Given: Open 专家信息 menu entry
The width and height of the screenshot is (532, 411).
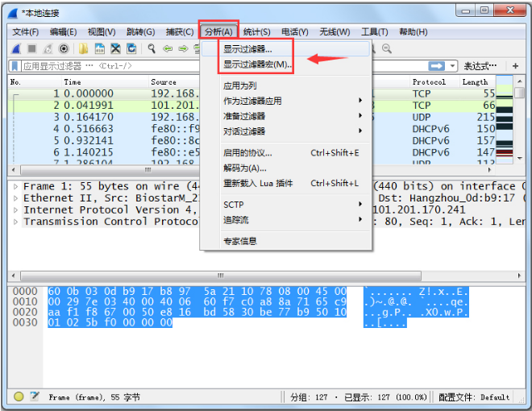Looking at the screenshot, I should pos(285,241).
